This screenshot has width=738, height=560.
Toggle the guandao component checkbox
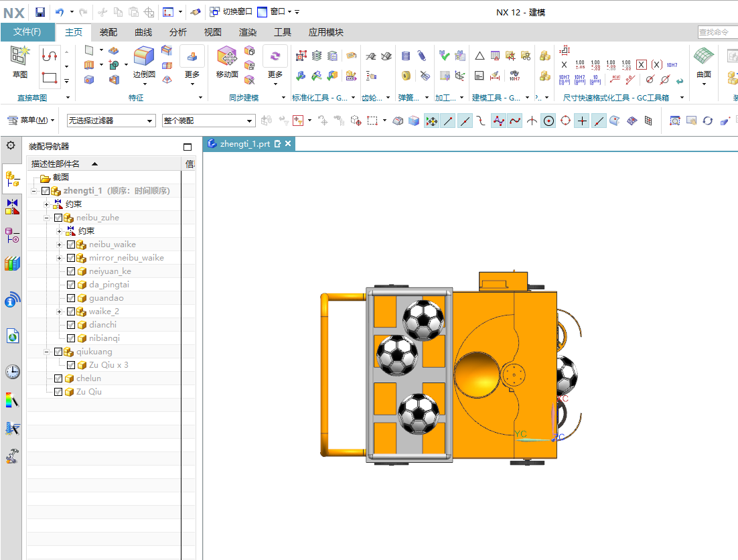coord(71,298)
